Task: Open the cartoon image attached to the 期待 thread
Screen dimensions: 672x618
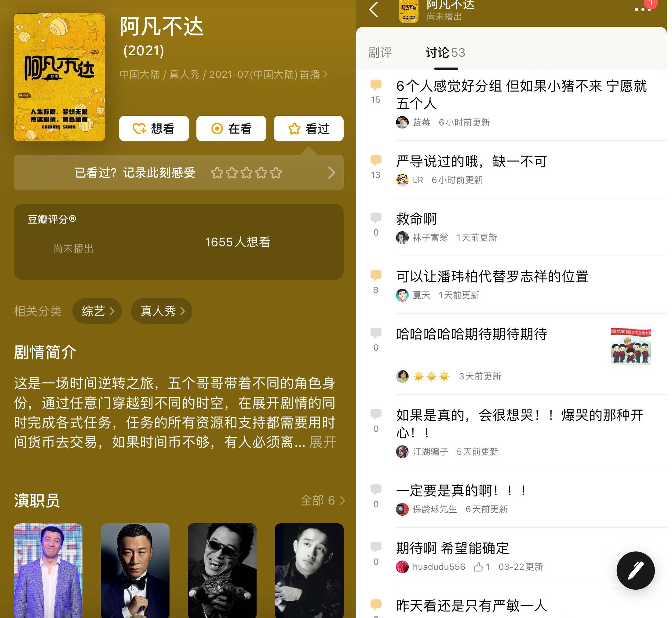Action: pyautogui.click(x=630, y=346)
